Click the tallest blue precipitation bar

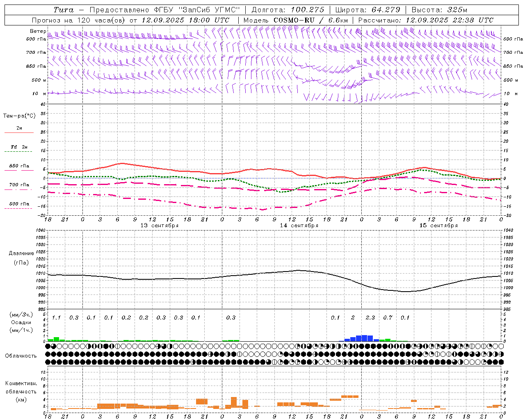click(364, 338)
